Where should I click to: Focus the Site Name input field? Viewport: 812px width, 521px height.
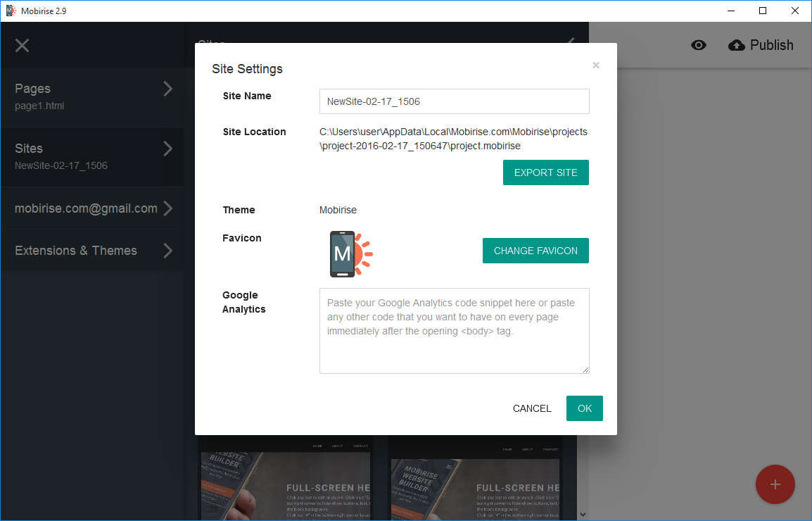click(454, 101)
